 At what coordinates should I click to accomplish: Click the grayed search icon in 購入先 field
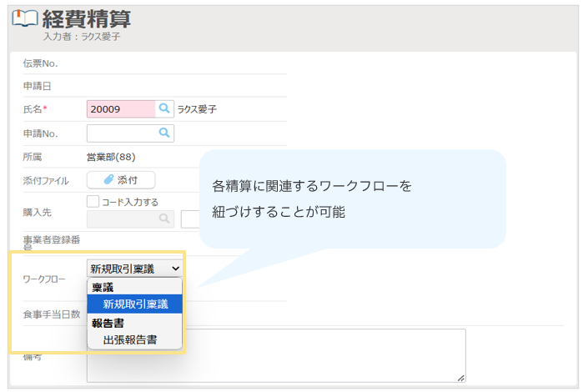click(164, 219)
